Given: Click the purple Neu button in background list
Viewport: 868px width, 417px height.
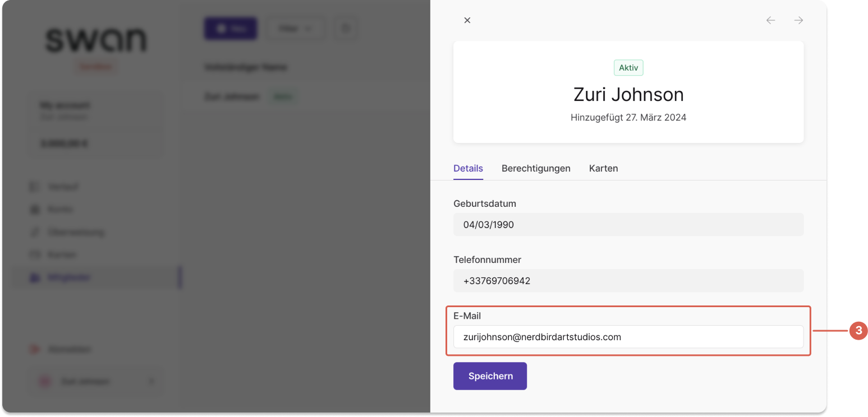Looking at the screenshot, I should pyautogui.click(x=231, y=29).
